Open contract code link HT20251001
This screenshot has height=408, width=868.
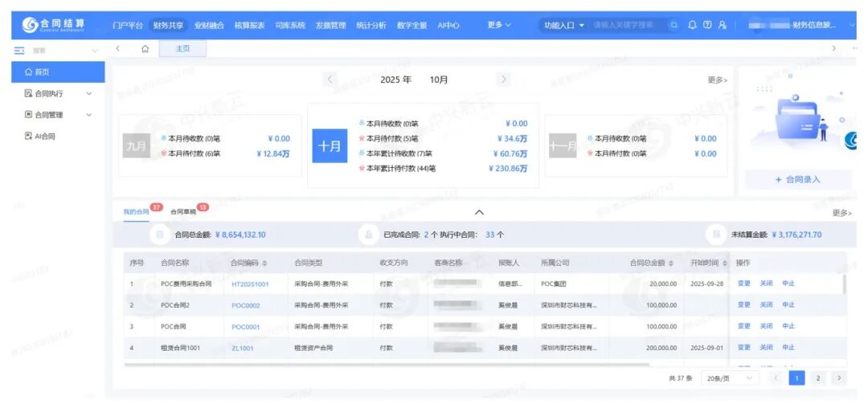pos(250,284)
